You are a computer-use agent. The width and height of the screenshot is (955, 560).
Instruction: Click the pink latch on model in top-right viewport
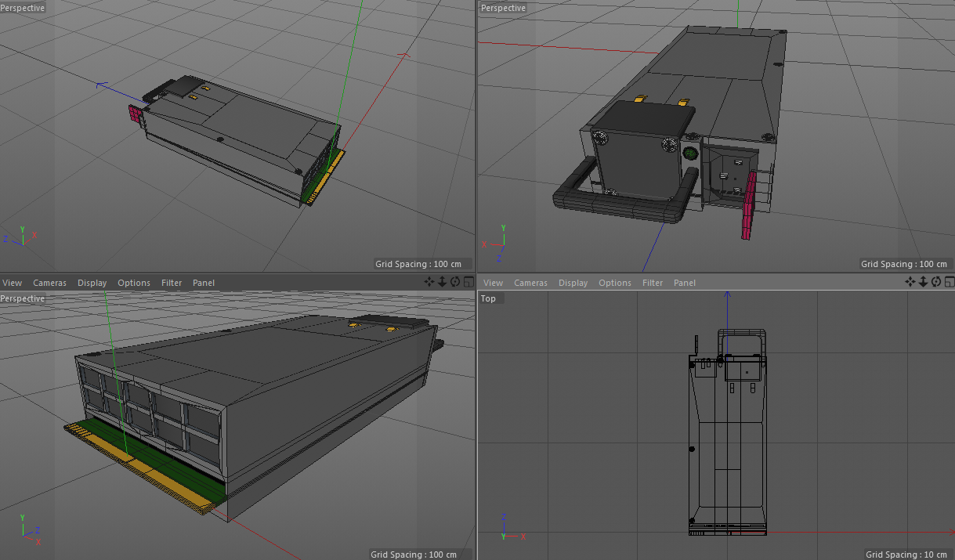750,204
